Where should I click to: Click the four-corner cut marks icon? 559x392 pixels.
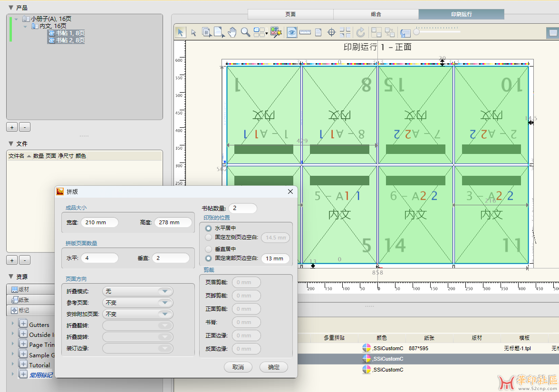pyautogui.click(x=345, y=32)
